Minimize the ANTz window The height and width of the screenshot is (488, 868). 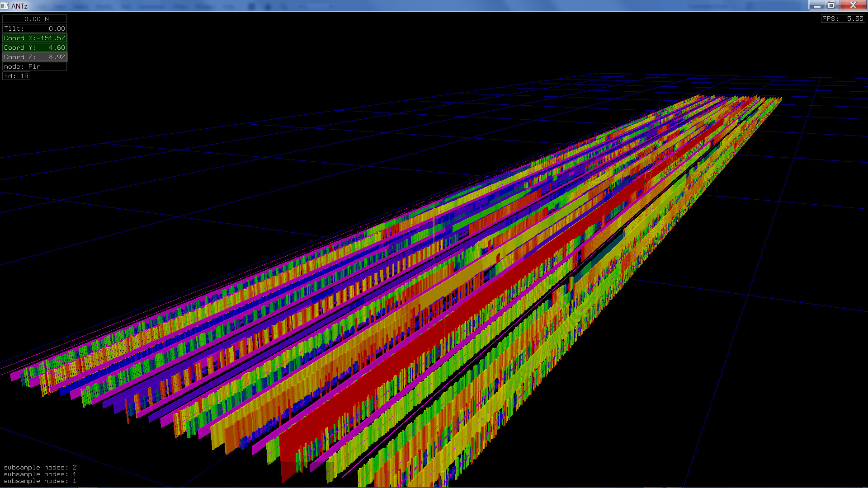(817, 5)
